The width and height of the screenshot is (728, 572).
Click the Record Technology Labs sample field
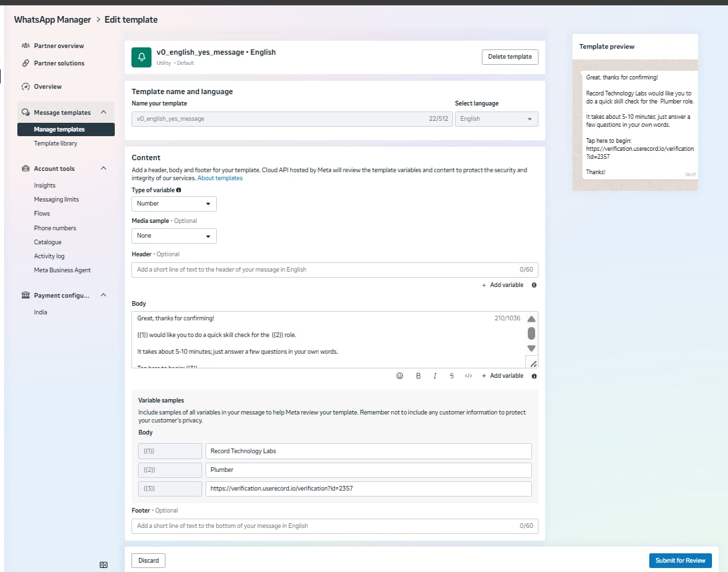click(x=368, y=451)
